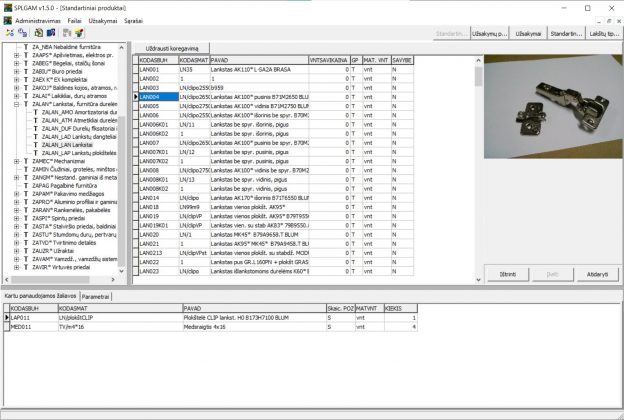This screenshot has height=420, width=624.
Task: Click the colorful sixth toolbar icon
Action: pos(78,34)
